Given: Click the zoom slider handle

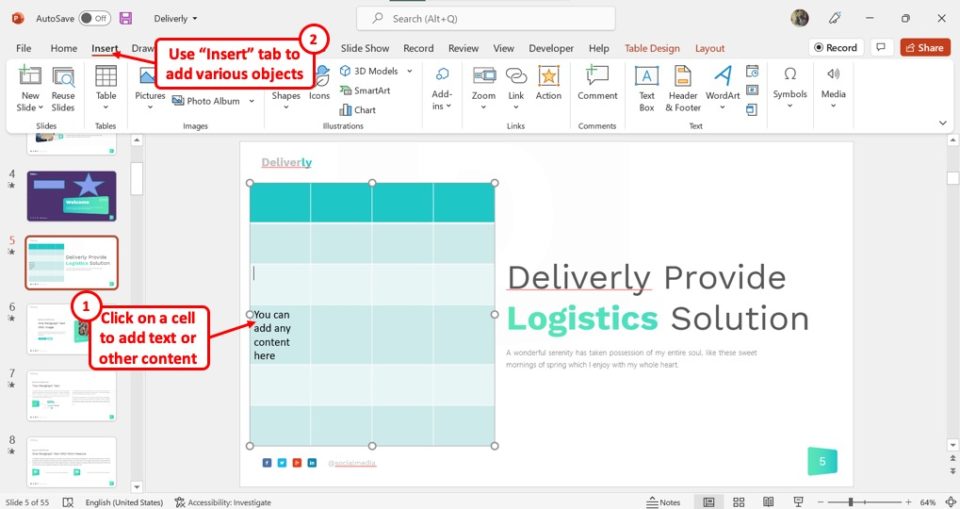Looking at the screenshot, I should [x=850, y=502].
